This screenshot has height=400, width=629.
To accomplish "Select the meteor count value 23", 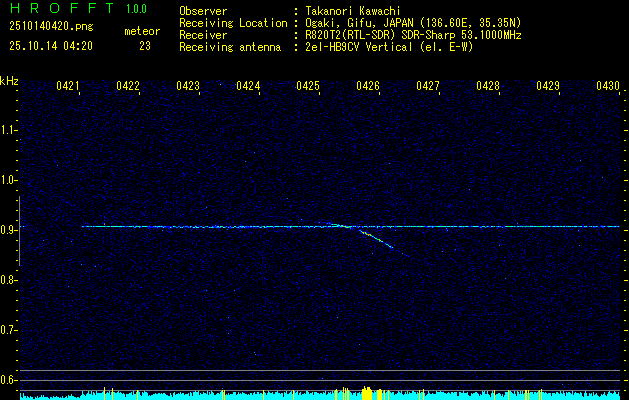I will tap(145, 46).
